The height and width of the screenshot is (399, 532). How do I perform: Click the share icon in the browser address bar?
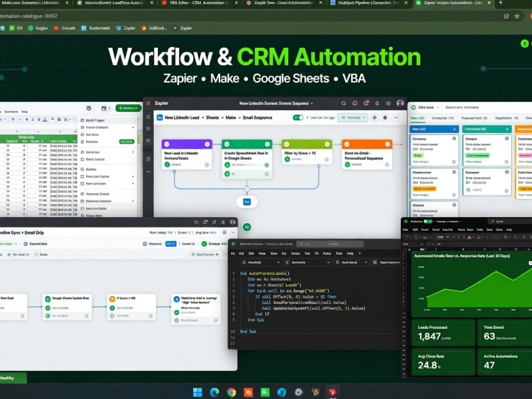(x=506, y=16)
